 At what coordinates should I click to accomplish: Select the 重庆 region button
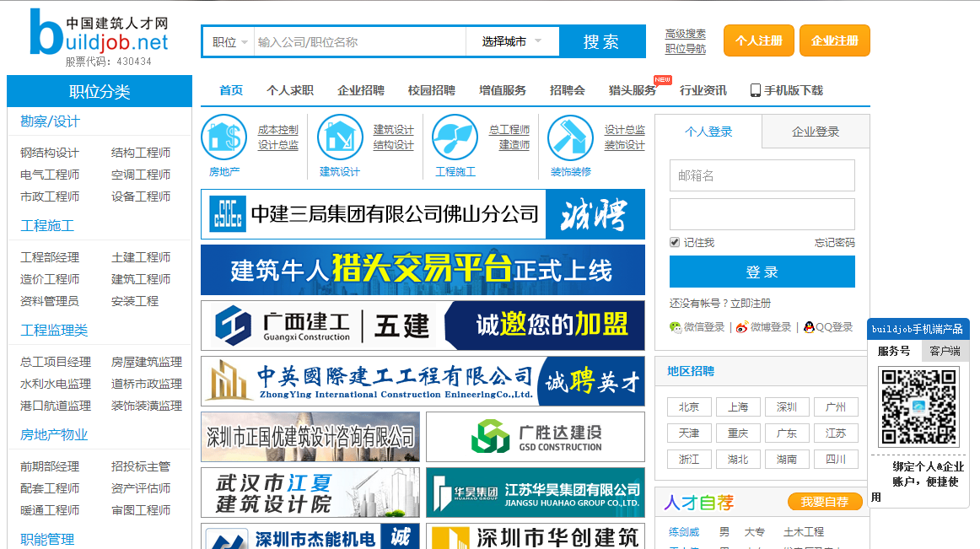pyautogui.click(x=737, y=433)
